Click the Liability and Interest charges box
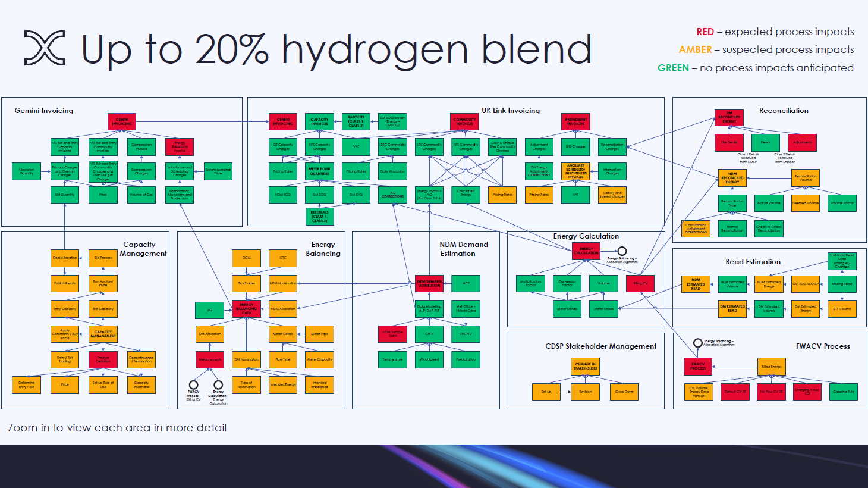The image size is (868, 488). coord(612,195)
